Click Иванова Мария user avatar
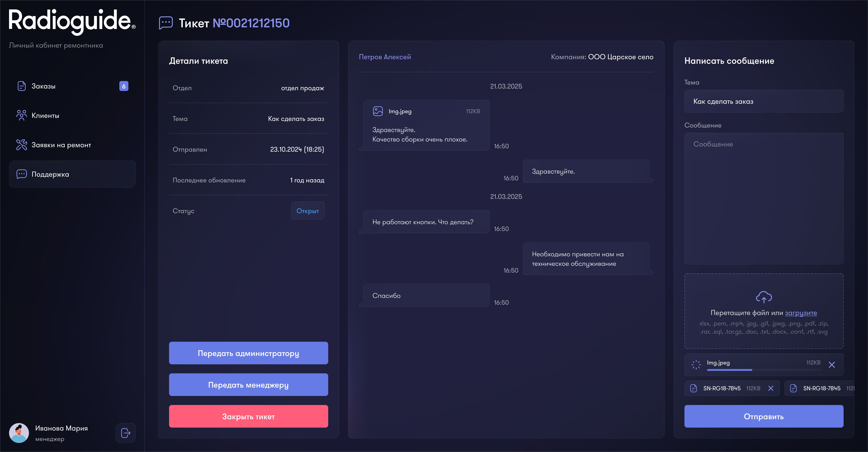The width and height of the screenshot is (868, 452). pyautogui.click(x=19, y=433)
